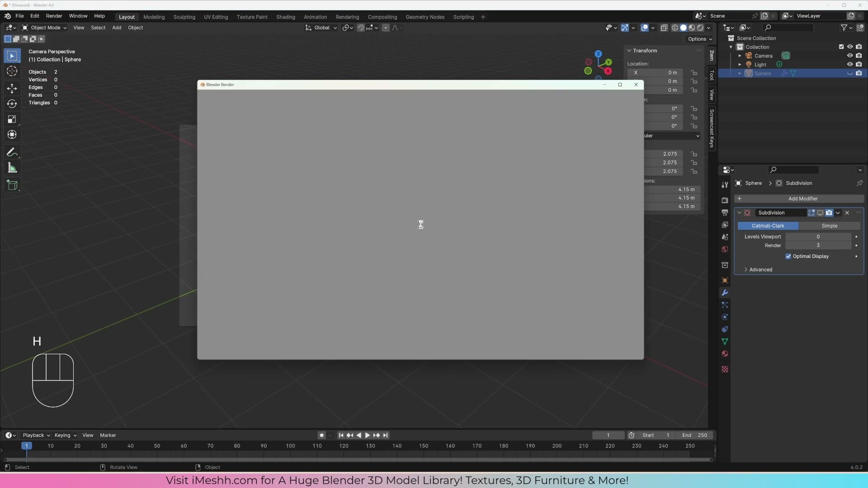The width and height of the screenshot is (868, 488).
Task: Toggle Optimal Display checkbox
Action: (788, 256)
